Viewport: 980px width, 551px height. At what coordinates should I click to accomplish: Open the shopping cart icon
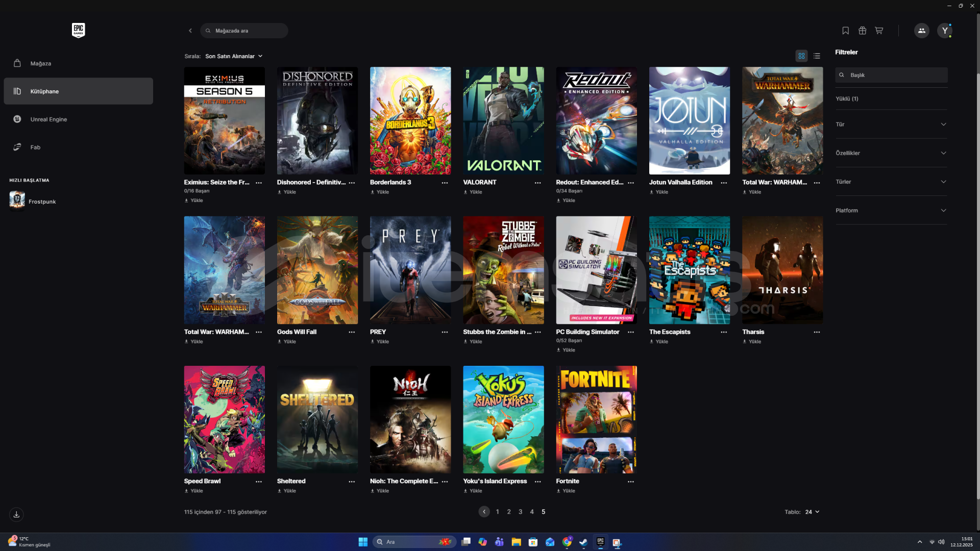tap(879, 31)
